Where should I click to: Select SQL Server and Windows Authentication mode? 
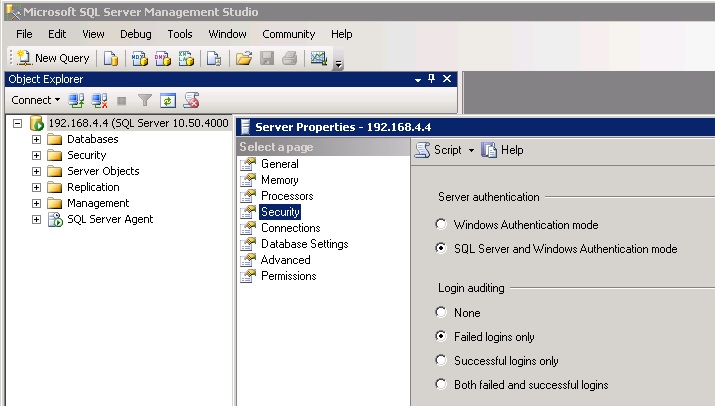tap(441, 248)
